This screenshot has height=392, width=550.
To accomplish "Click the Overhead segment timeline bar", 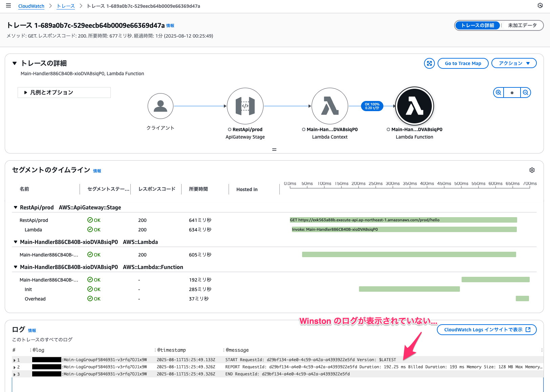I will coord(522,298).
